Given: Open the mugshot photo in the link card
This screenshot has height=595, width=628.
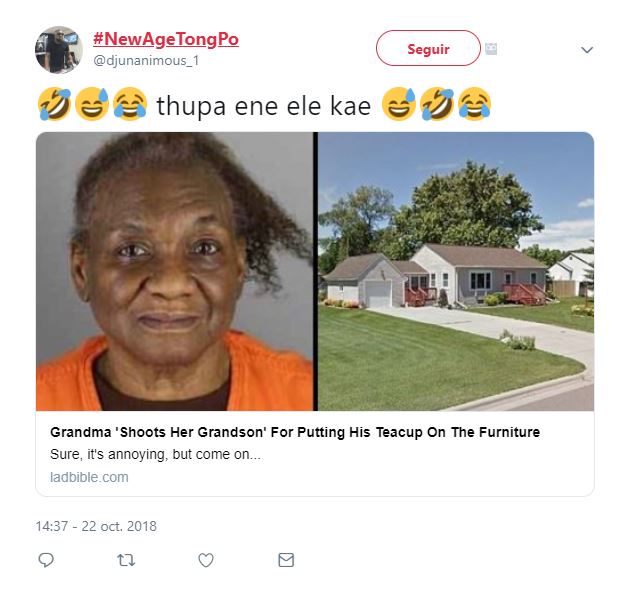Looking at the screenshot, I should [175, 271].
